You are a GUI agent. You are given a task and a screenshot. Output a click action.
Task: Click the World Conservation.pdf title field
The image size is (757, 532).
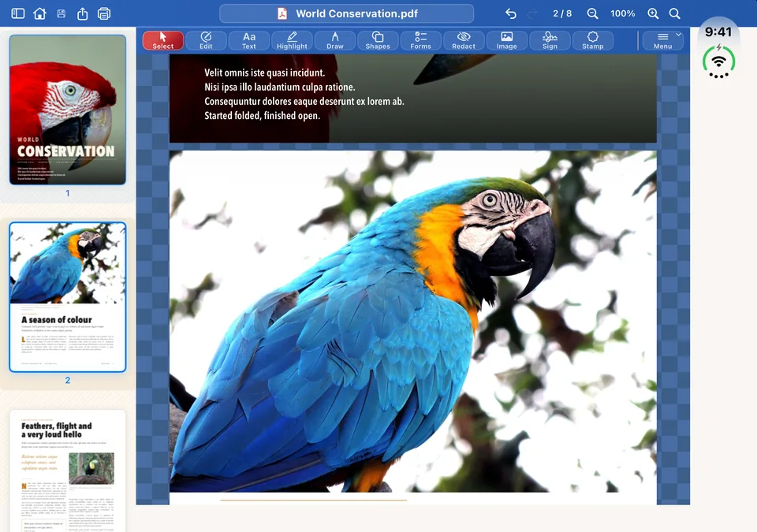coord(347,13)
